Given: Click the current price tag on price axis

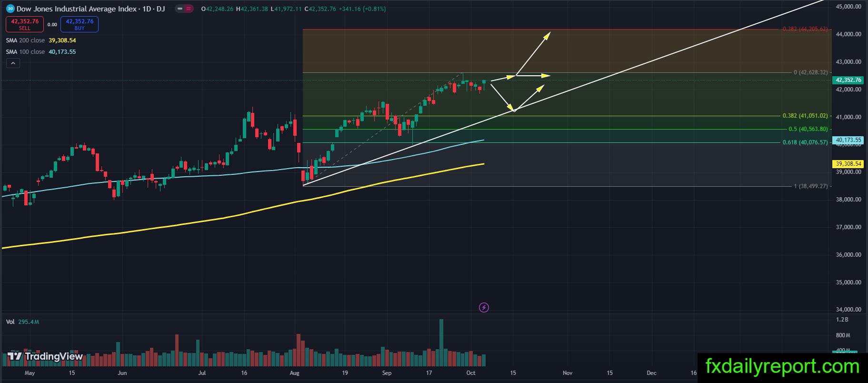Looking at the screenshot, I should 848,80.
